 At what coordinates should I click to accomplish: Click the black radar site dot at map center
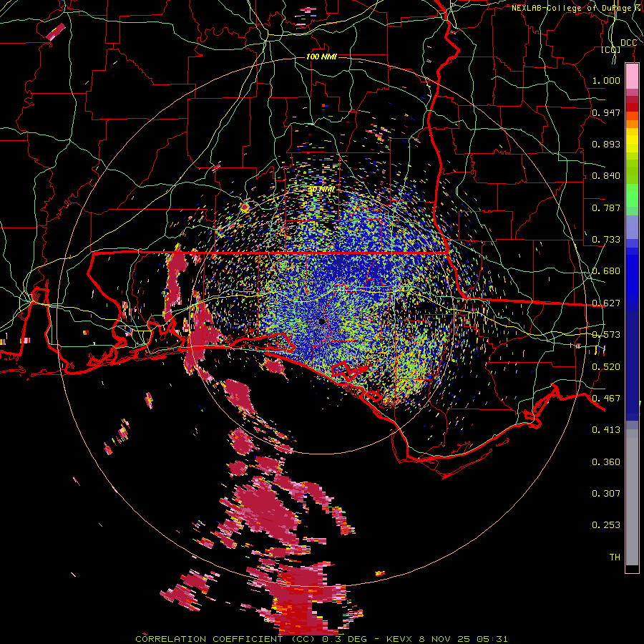click(x=321, y=321)
